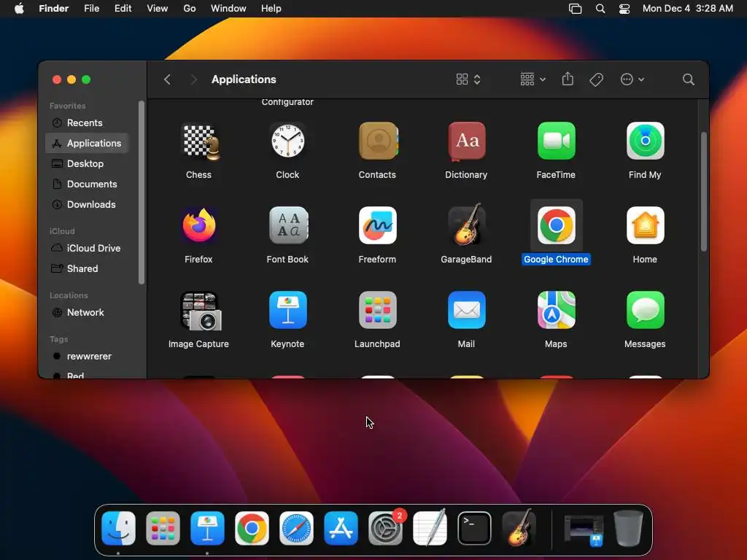Open System Settings from the Dock
Image resolution: width=747 pixels, height=560 pixels.
pos(385,528)
